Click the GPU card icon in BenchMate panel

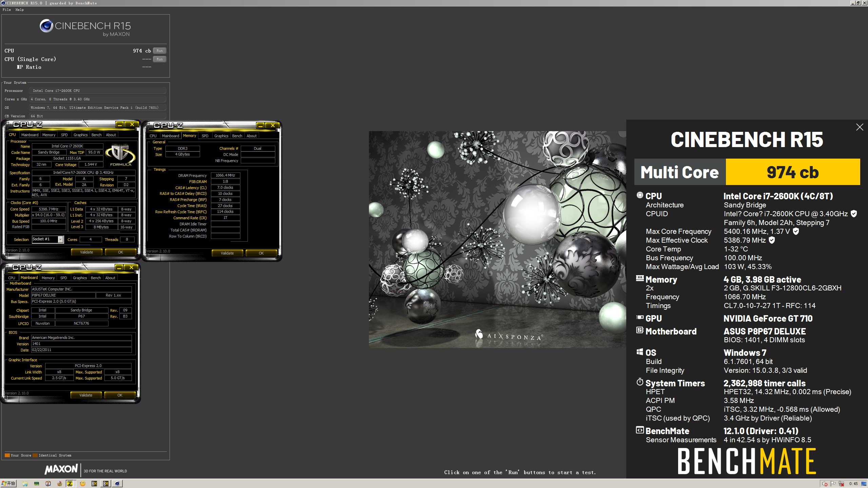640,318
